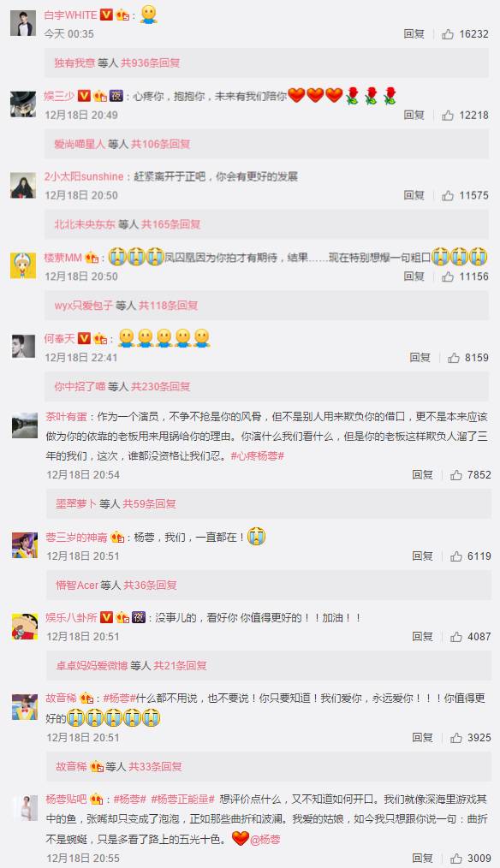The image size is (500, 868).
Task: Click the verified V badge next to 白宇WHITE
Action: (106, 15)
